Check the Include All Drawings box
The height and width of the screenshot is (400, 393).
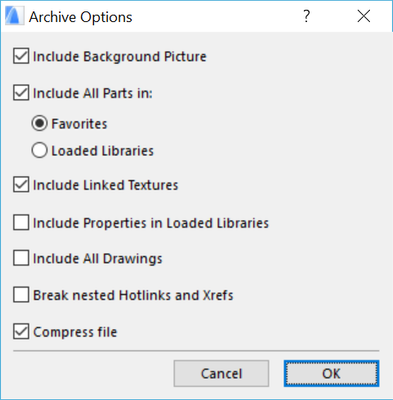pyautogui.click(x=21, y=258)
